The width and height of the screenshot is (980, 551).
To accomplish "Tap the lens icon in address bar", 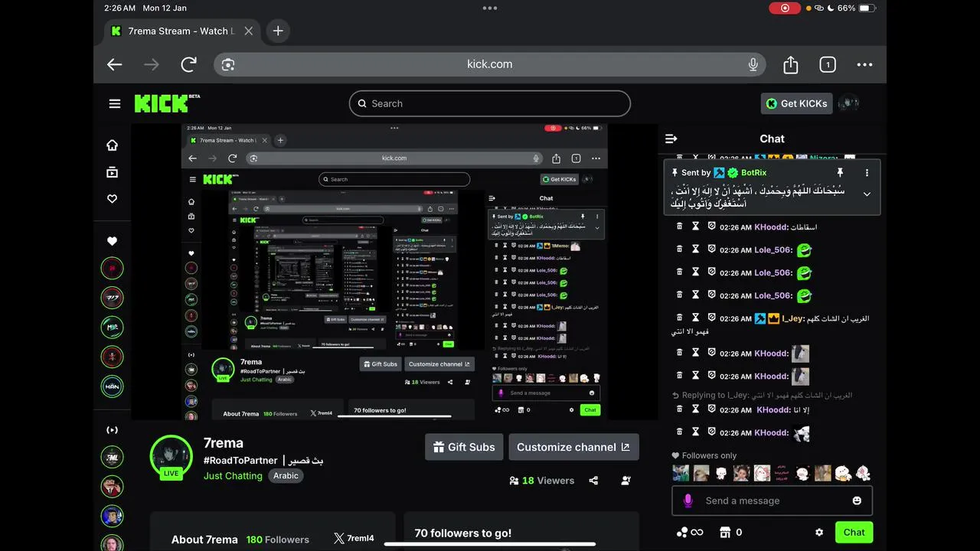I will tap(227, 65).
